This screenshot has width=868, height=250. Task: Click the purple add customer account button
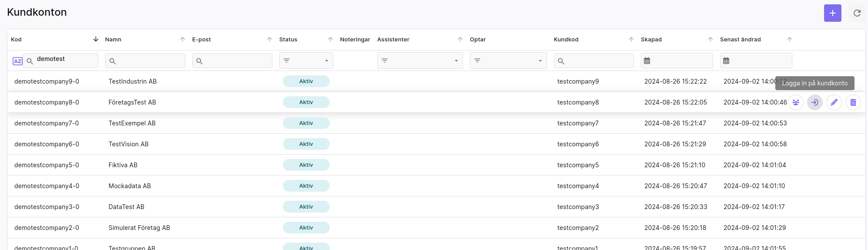click(x=832, y=13)
